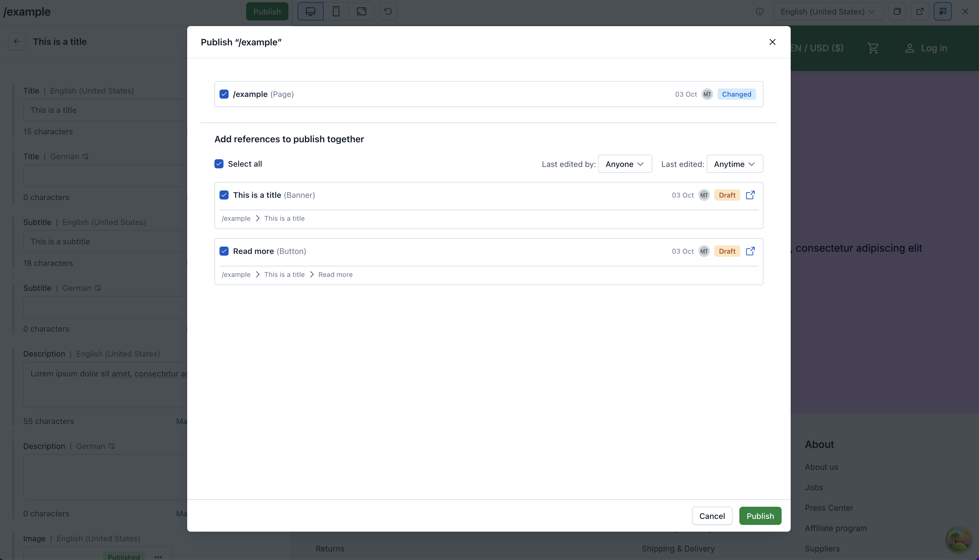
Task: Click the green Publish button in dialog
Action: [760, 516]
